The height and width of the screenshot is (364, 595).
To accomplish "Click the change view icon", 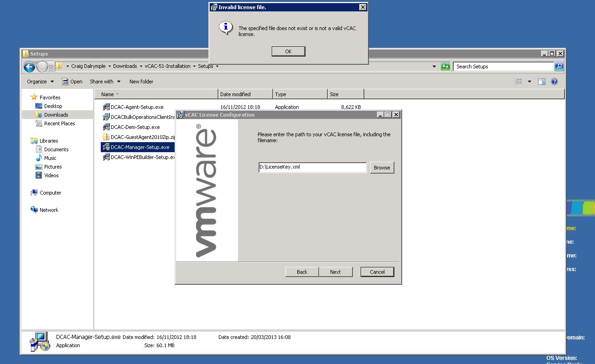I will pos(518,82).
